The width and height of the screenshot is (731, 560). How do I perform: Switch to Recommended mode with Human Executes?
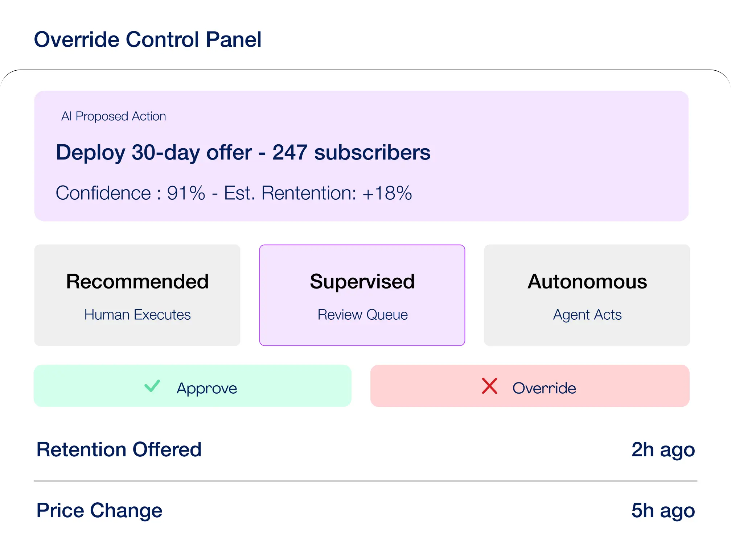(137, 295)
